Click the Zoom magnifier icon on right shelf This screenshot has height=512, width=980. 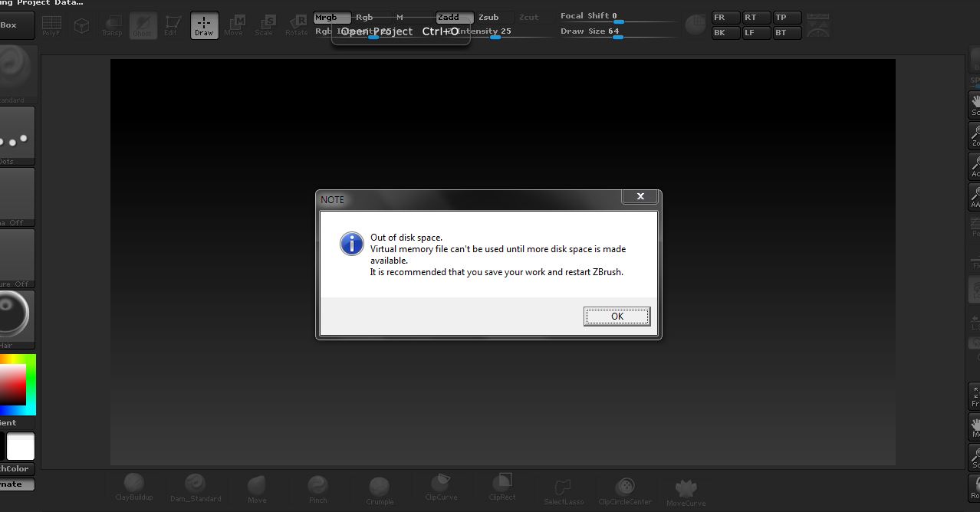(x=975, y=135)
